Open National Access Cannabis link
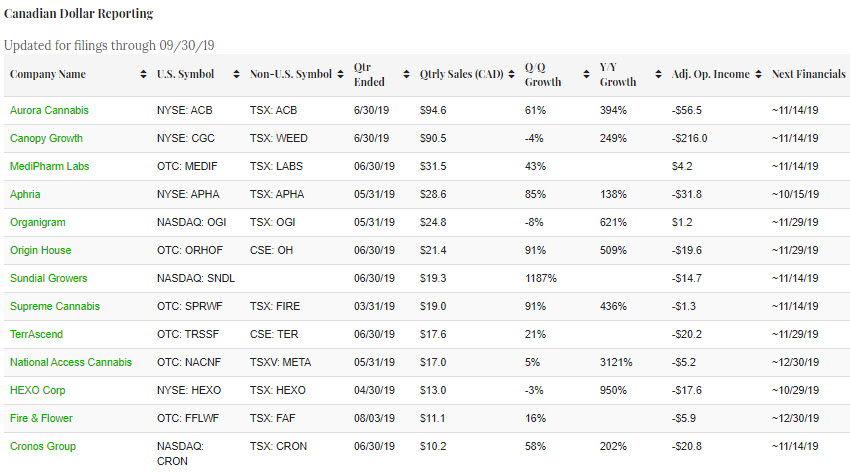This screenshot has height=472, width=850. point(66,362)
